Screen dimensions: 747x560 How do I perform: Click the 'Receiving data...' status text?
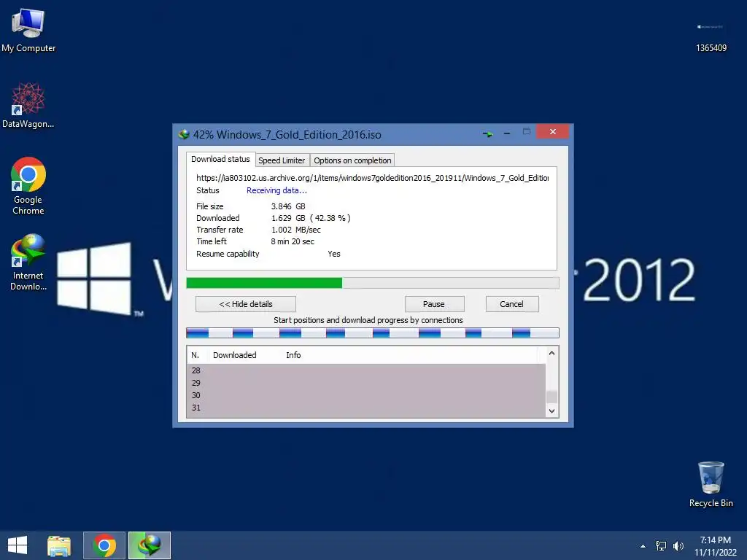click(276, 190)
